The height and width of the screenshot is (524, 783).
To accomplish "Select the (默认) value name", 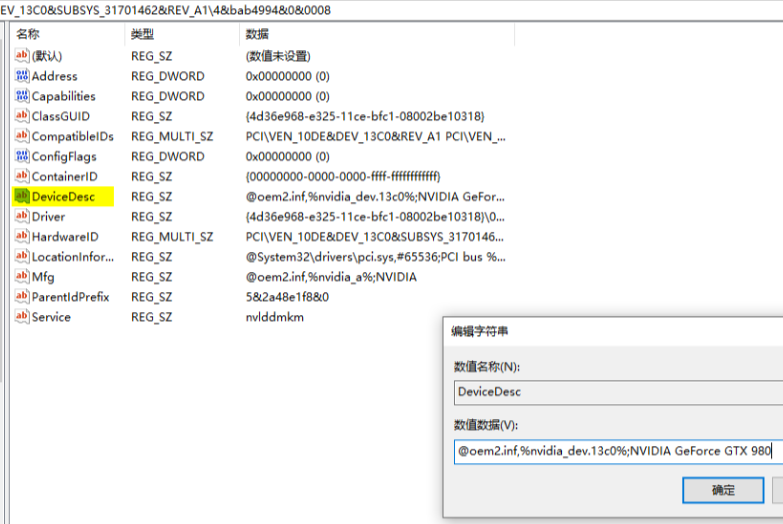I will click(47, 56).
